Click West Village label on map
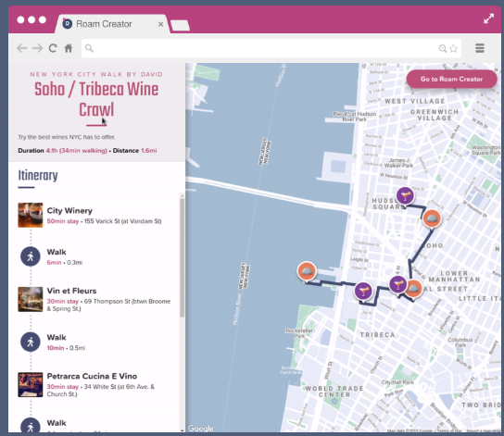This screenshot has height=436, width=504. [x=415, y=101]
